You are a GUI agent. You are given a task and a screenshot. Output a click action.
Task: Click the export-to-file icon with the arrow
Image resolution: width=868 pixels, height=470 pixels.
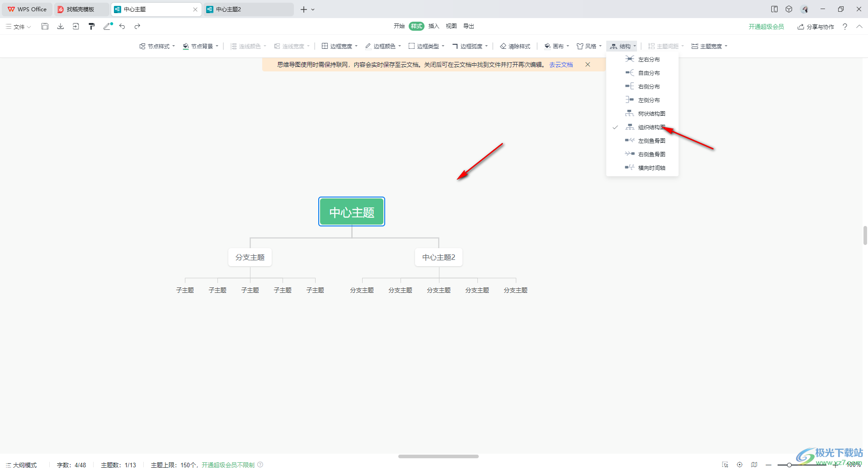[76, 27]
